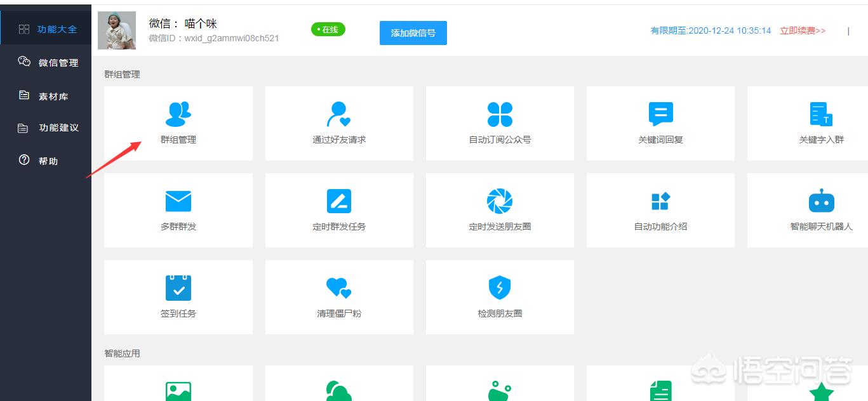Open the 群组管理 group management icon

tap(178, 114)
